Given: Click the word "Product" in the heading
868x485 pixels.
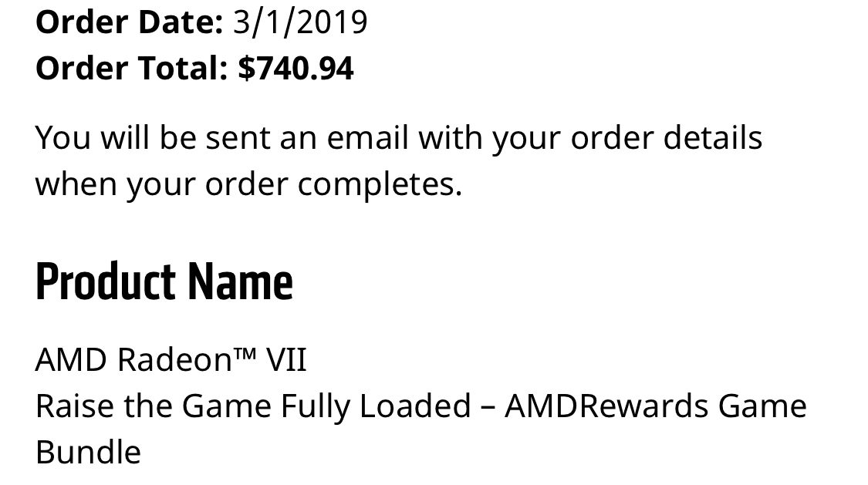Looking at the screenshot, I should click(x=106, y=282).
